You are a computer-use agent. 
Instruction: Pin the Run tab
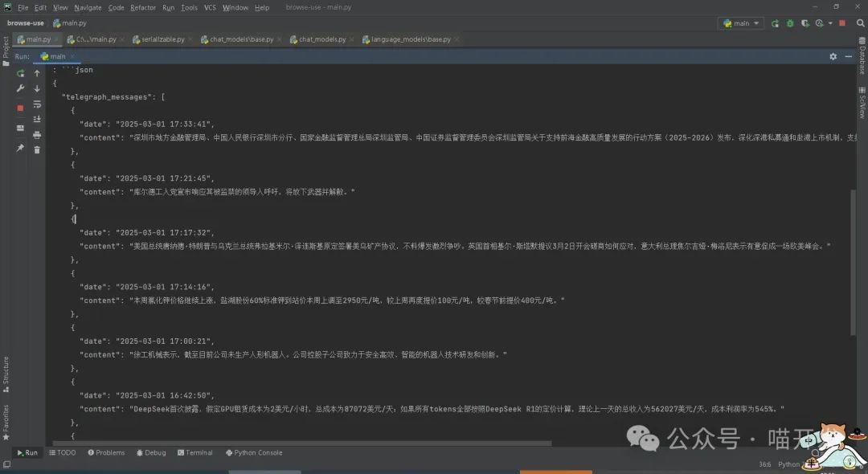pyautogui.click(x=20, y=149)
